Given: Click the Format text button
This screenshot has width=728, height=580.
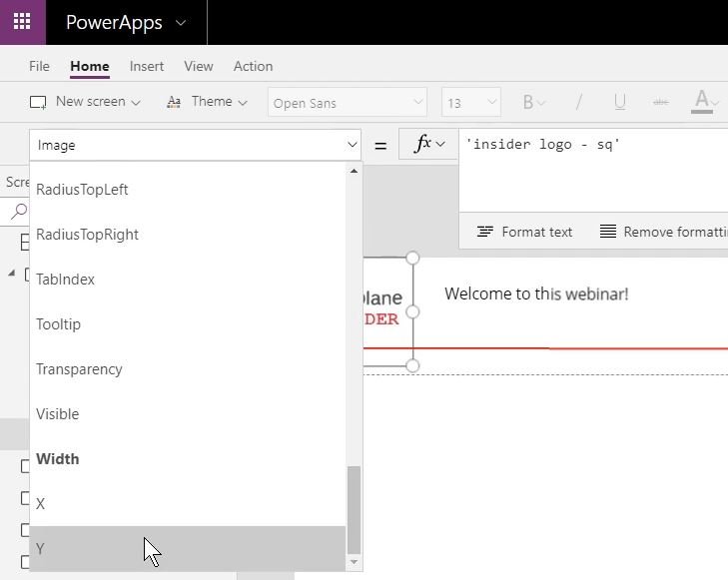Looking at the screenshot, I should (x=525, y=232).
